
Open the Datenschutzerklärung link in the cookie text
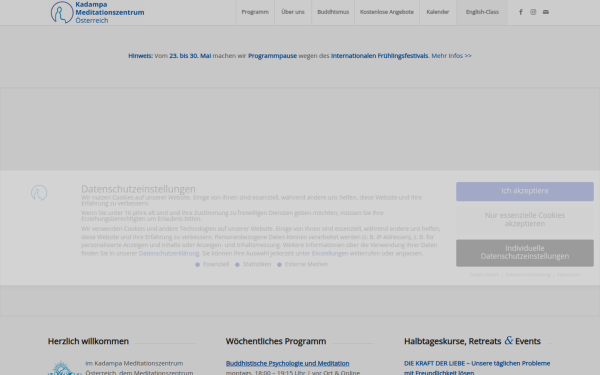(169, 253)
